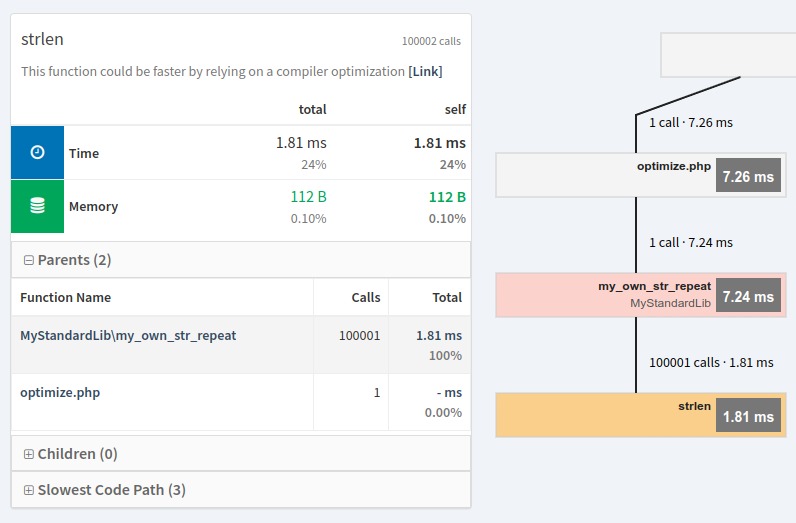Click the empty top node in call graph
The image size is (796, 523).
click(x=728, y=55)
